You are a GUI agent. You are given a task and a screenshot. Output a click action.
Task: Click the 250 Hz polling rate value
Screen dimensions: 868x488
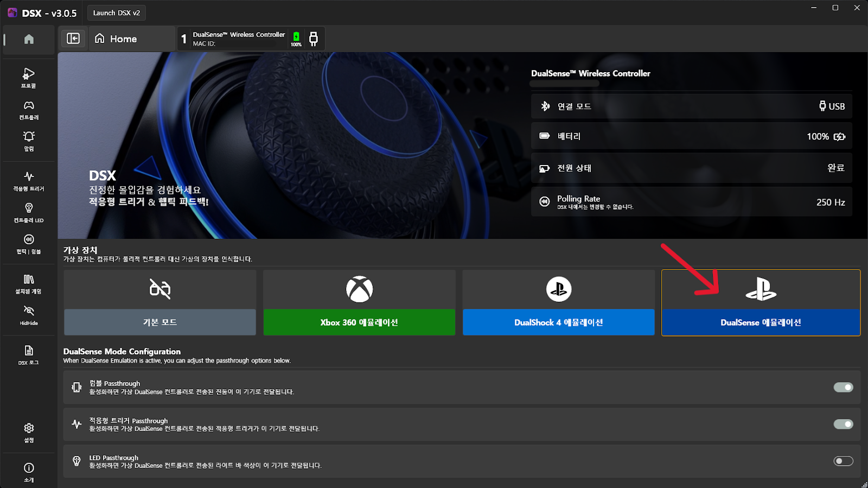click(831, 202)
